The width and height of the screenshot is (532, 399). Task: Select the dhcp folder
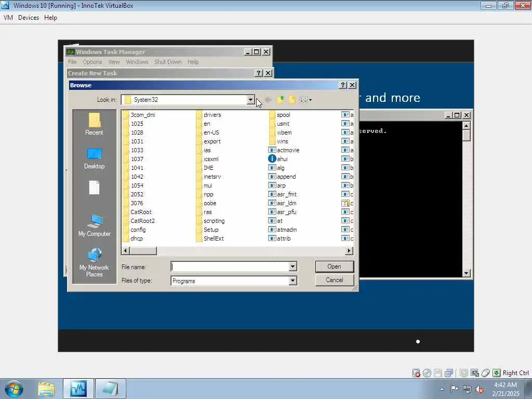click(x=132, y=238)
